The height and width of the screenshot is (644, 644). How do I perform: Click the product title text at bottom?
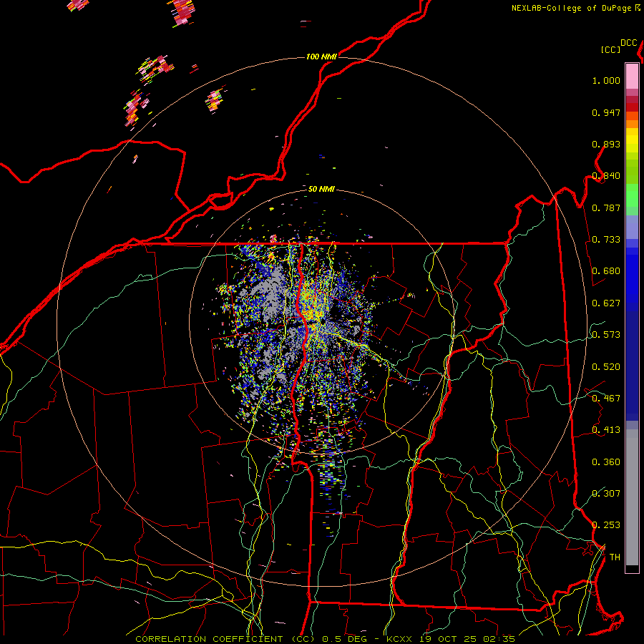pos(325,639)
